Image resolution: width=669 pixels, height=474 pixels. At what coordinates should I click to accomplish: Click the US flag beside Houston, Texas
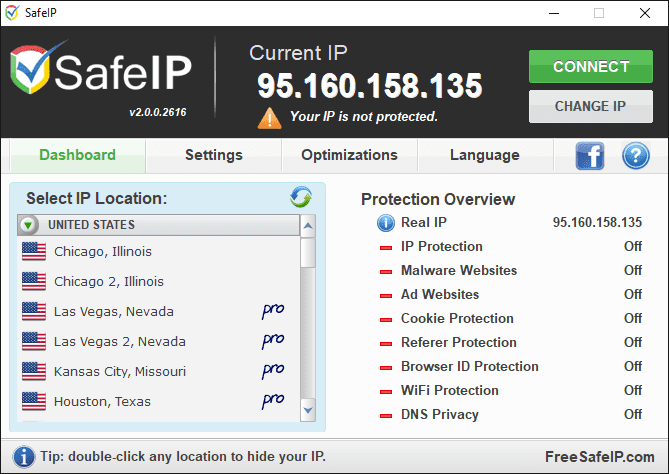(34, 401)
